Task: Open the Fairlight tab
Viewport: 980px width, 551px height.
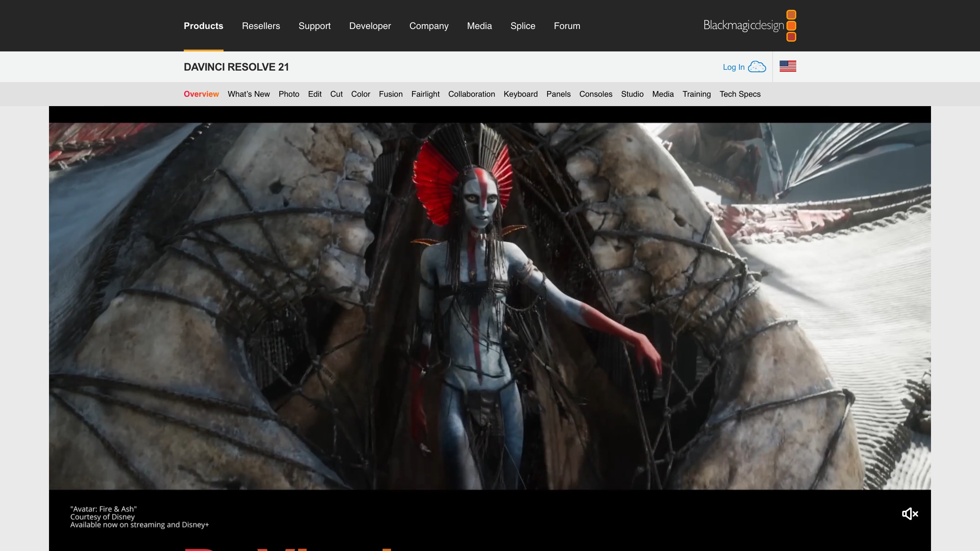Action: point(425,94)
